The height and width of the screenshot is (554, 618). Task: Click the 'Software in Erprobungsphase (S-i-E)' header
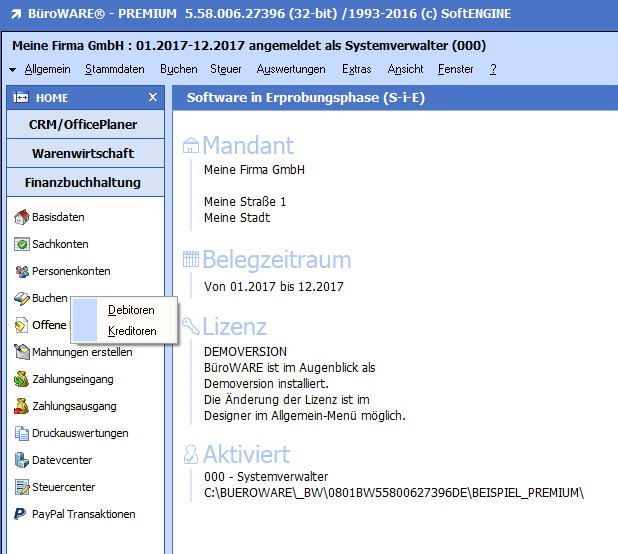pyautogui.click(x=305, y=97)
